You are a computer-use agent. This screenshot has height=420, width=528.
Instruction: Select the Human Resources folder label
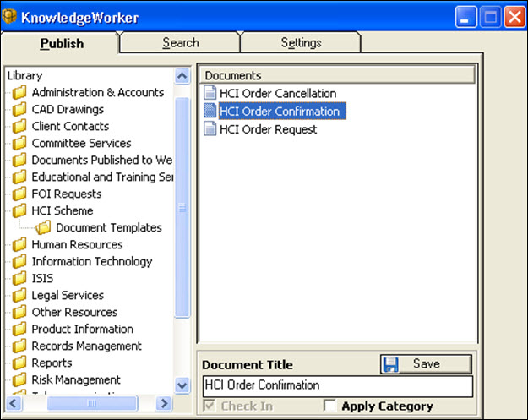pos(77,244)
